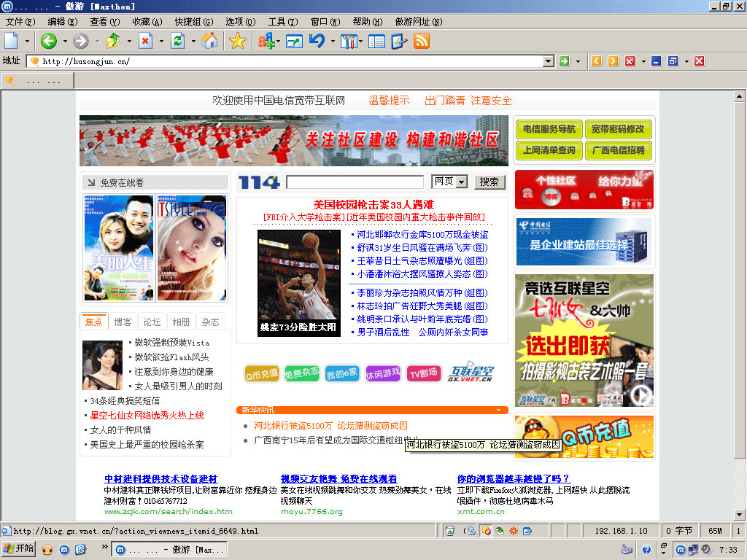Click the RSS feed icon on the toolbar
The width and height of the screenshot is (747, 560).
422,42
